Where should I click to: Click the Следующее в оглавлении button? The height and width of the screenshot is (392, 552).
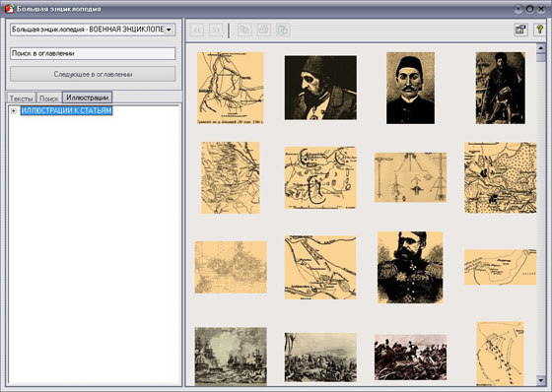(x=93, y=74)
